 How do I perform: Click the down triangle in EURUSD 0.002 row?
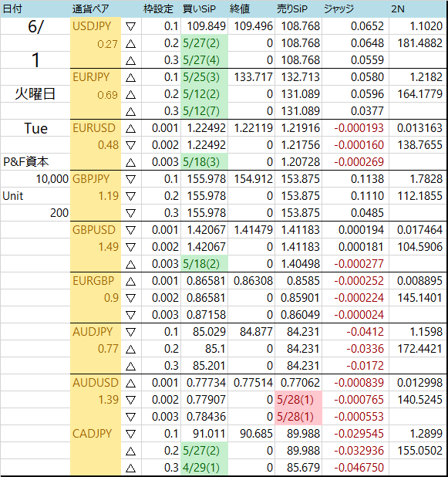130,145
